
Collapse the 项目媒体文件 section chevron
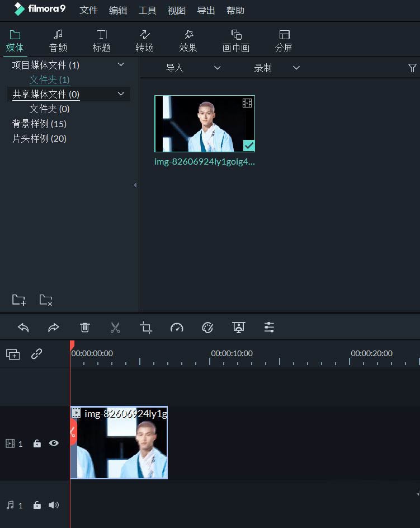(x=121, y=65)
